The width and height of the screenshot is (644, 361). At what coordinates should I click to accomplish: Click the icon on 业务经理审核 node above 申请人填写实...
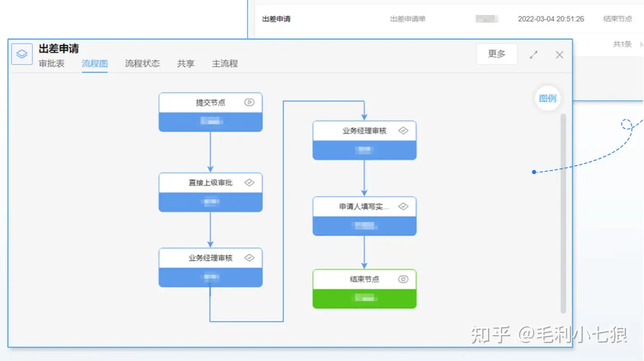403,131
